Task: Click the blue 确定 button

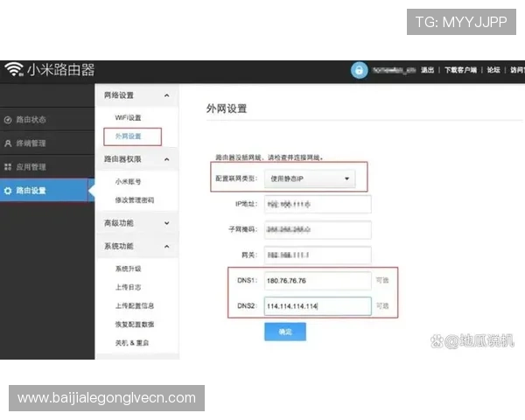Action: point(285,332)
